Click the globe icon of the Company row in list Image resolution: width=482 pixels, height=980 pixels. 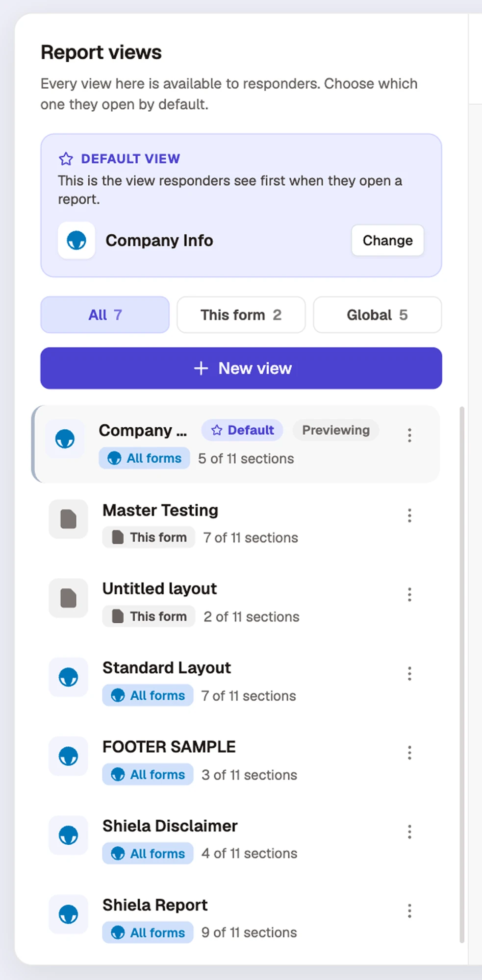click(x=65, y=439)
